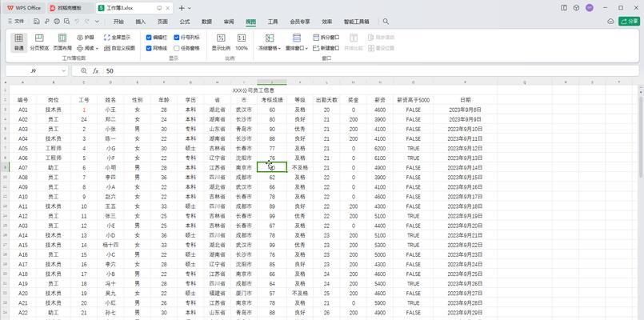Open the Insert (插入) ribbon tab
Viewport: 644px width, 320px height.
point(141,22)
